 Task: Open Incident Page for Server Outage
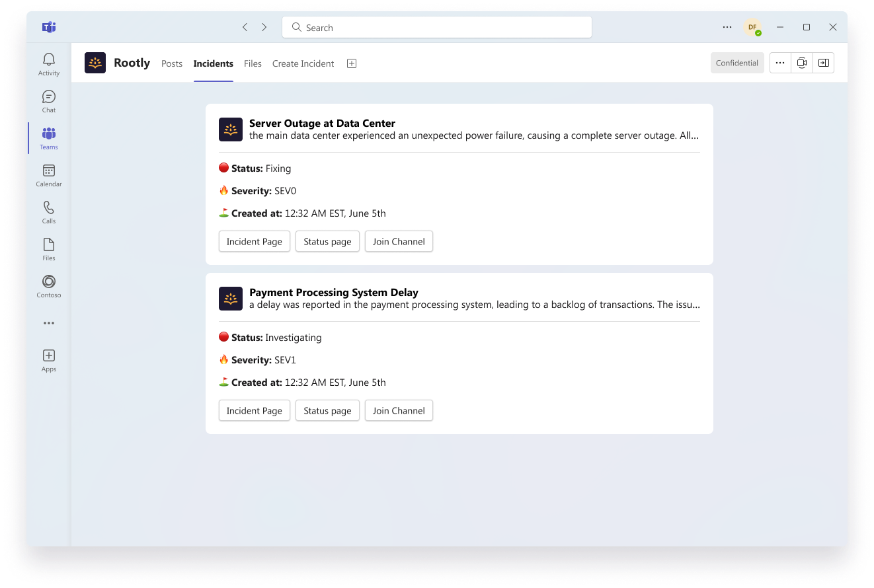255,241
